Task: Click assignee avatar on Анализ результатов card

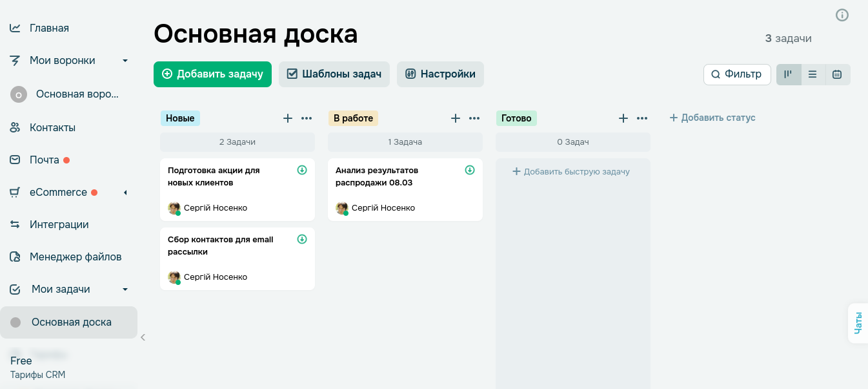Action: pyautogui.click(x=342, y=208)
